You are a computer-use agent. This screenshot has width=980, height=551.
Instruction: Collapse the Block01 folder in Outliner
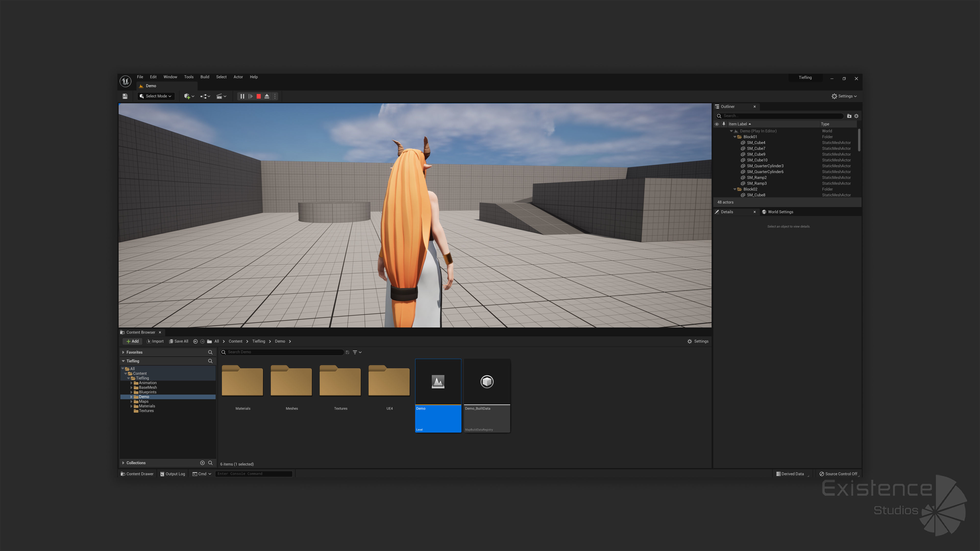(735, 137)
